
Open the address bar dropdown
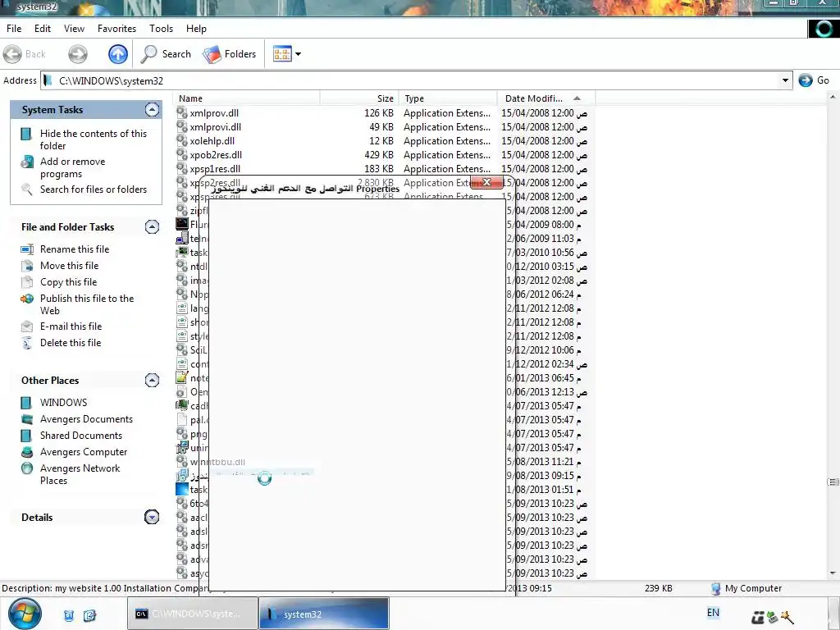pyautogui.click(x=785, y=80)
